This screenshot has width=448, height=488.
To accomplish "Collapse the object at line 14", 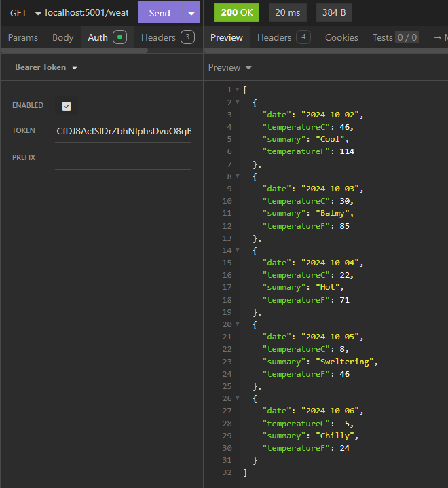I will (238, 250).
